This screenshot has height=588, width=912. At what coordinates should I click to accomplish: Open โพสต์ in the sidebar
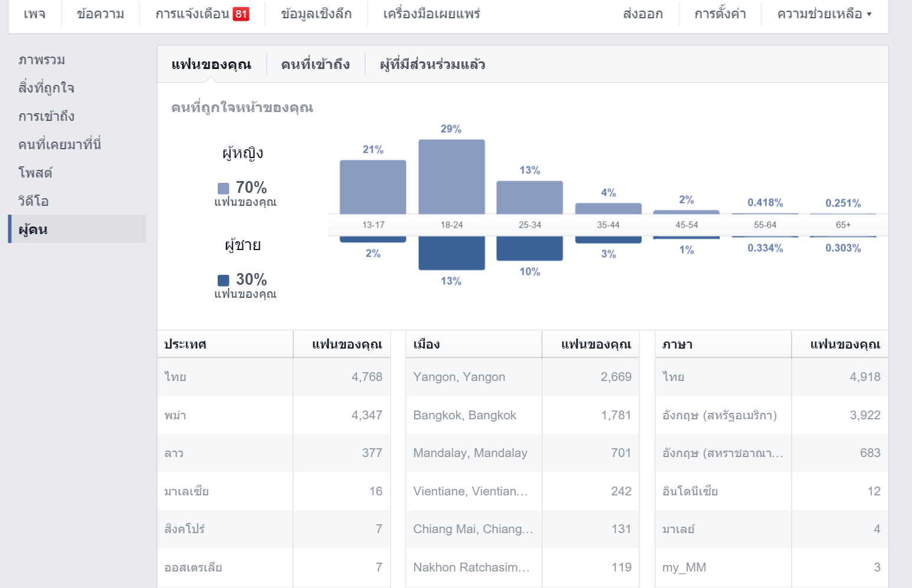point(35,173)
